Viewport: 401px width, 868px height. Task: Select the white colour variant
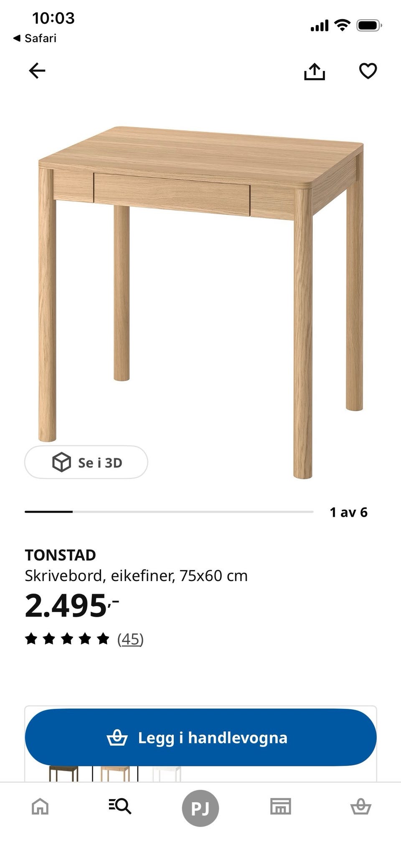pos(167,774)
